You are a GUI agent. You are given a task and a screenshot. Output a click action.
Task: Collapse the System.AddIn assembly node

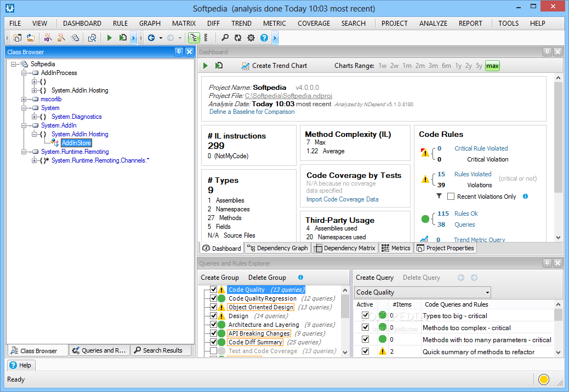24,125
